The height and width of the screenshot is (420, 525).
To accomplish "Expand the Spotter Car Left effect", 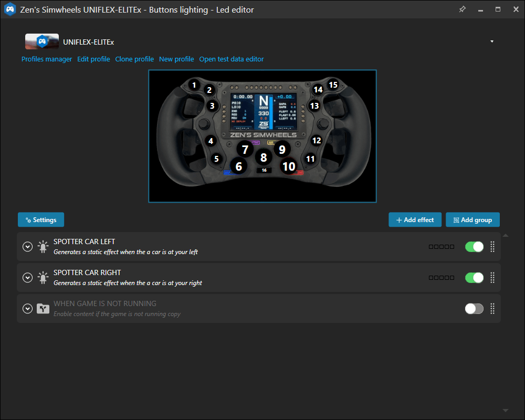I will (28, 247).
